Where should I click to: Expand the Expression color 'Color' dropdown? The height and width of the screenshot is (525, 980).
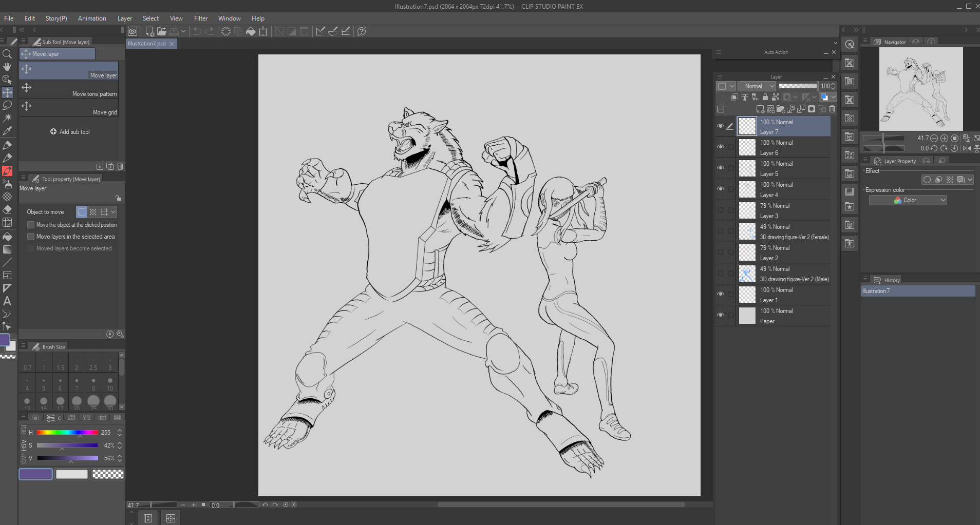(x=908, y=200)
